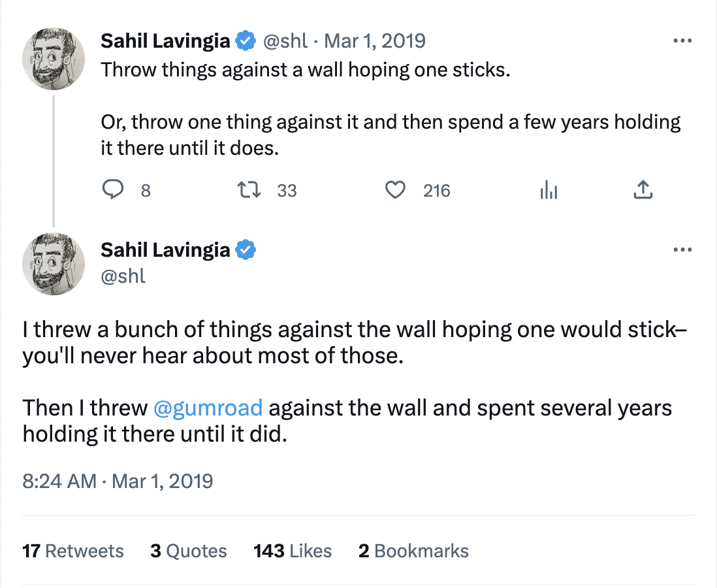Click the retweet icon on first tweet
This screenshot has height=588, width=717.
pos(248,190)
